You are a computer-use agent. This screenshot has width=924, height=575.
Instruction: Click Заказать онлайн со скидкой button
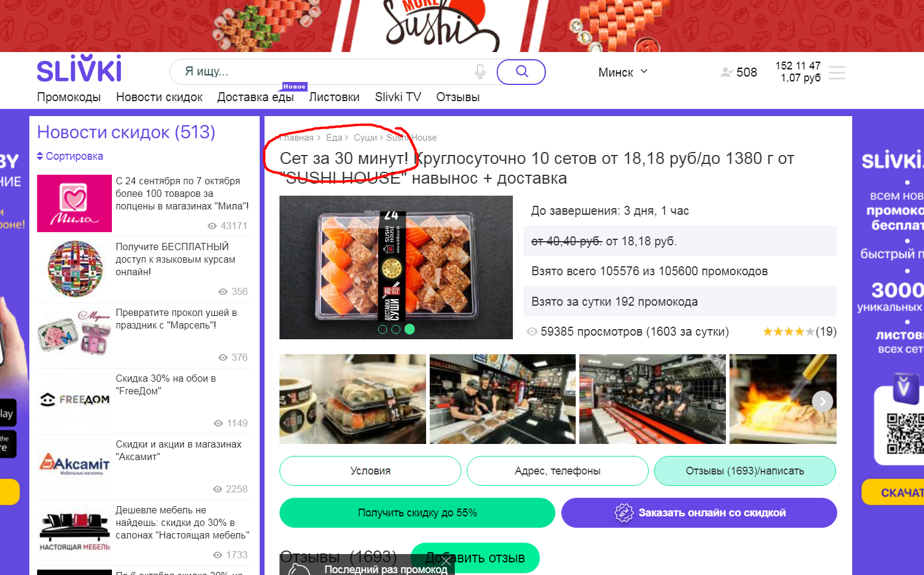click(699, 513)
